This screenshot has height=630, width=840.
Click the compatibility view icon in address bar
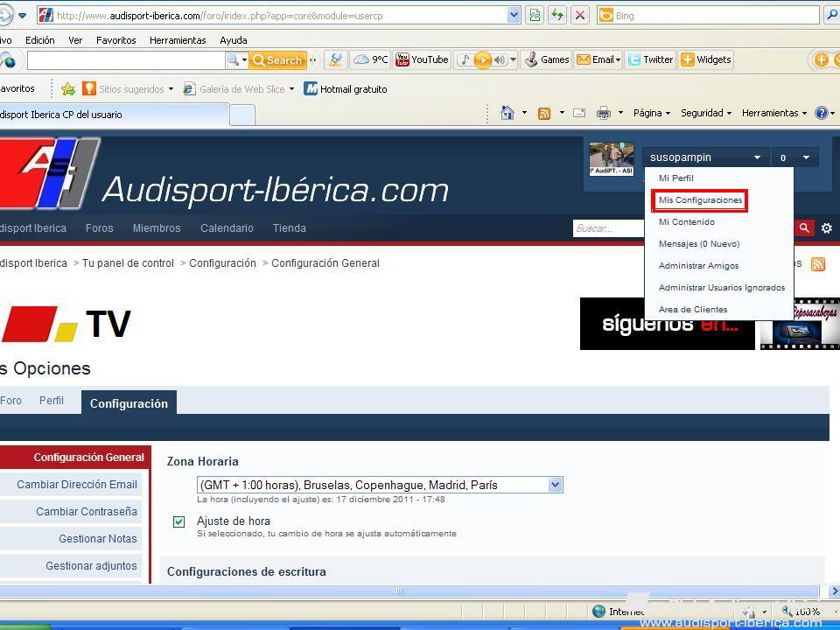pos(535,15)
